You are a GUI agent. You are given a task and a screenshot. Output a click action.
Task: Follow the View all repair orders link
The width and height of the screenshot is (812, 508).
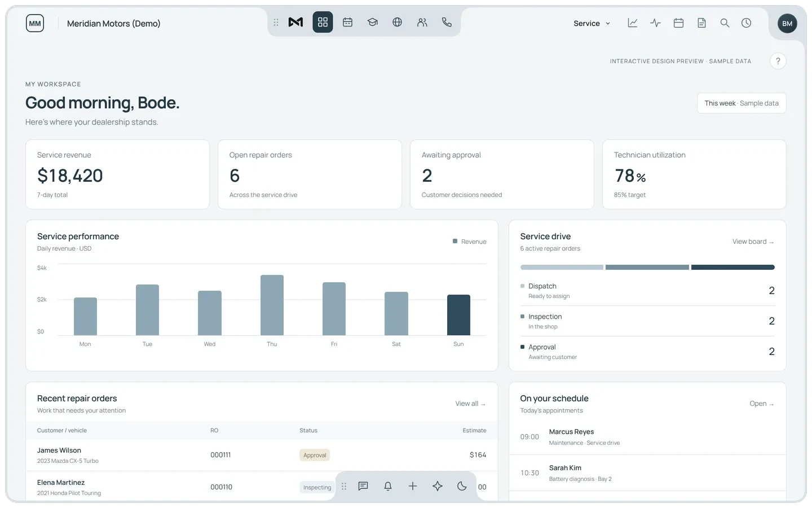[x=470, y=404]
